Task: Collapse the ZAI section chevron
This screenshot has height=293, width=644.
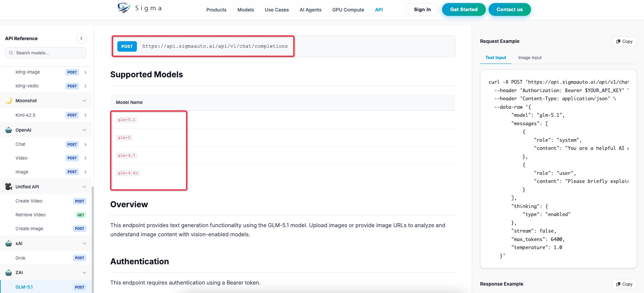Action: click(84, 272)
